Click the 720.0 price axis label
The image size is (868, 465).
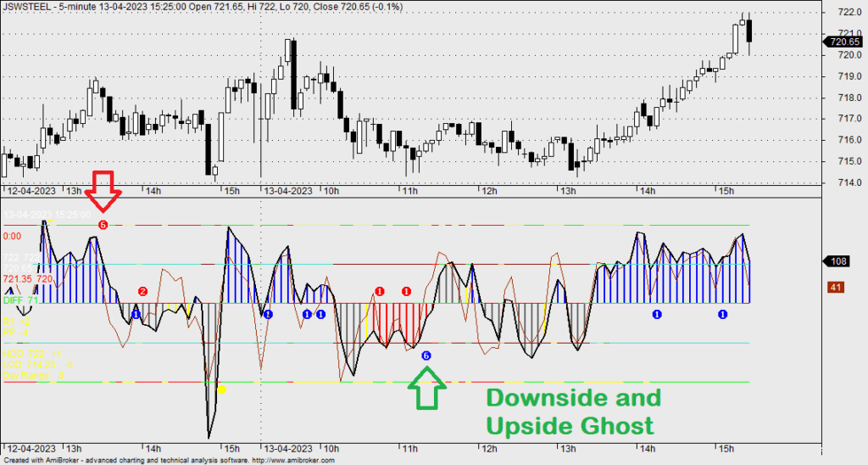[x=849, y=55]
